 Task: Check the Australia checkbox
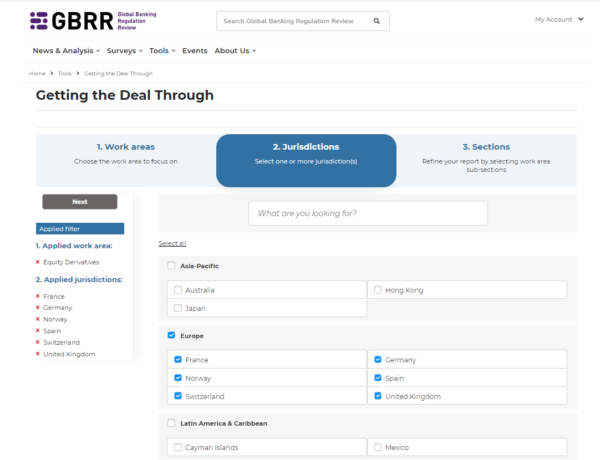(x=178, y=290)
